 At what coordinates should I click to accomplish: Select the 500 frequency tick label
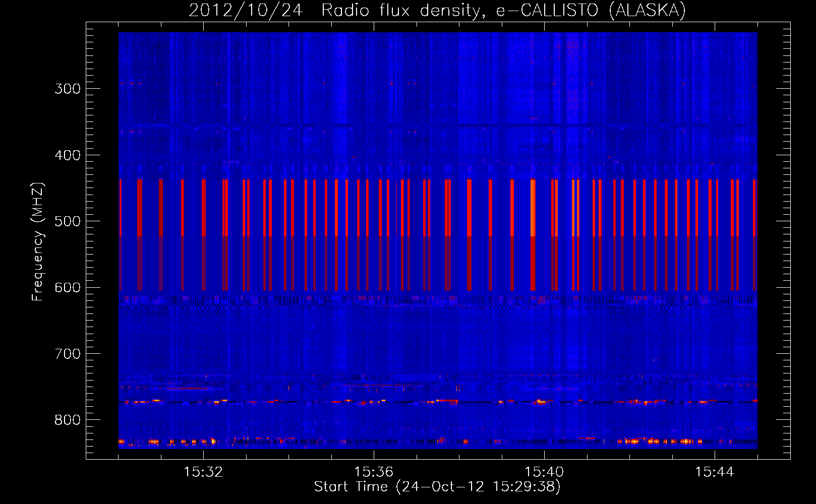tap(68, 221)
